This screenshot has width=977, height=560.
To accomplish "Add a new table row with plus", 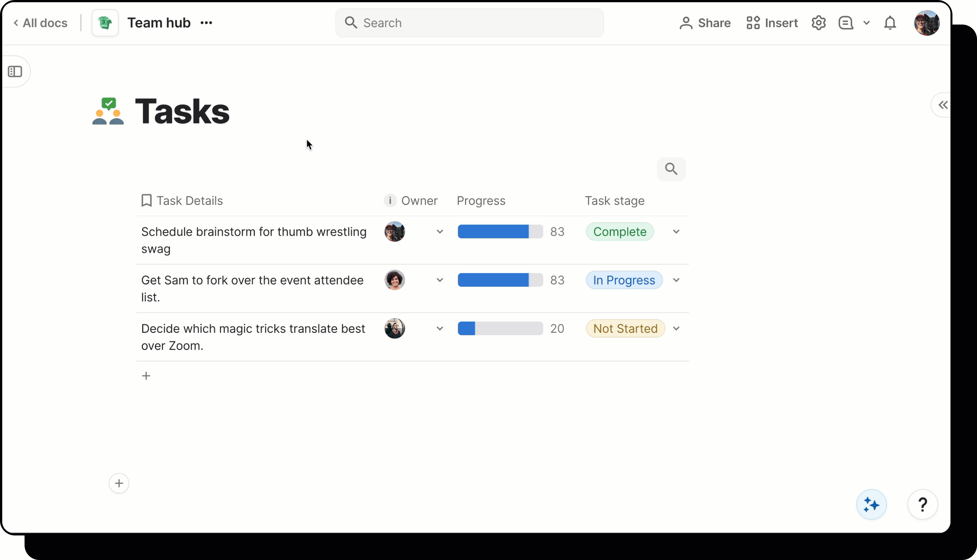I will pyautogui.click(x=146, y=376).
